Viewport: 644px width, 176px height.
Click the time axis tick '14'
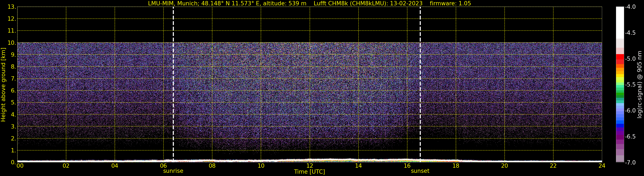(x=358, y=166)
